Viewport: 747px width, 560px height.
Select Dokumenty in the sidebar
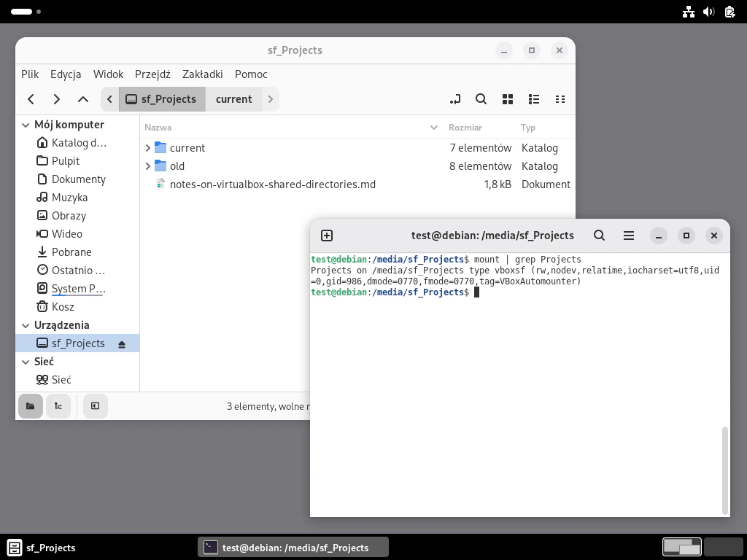point(79,179)
